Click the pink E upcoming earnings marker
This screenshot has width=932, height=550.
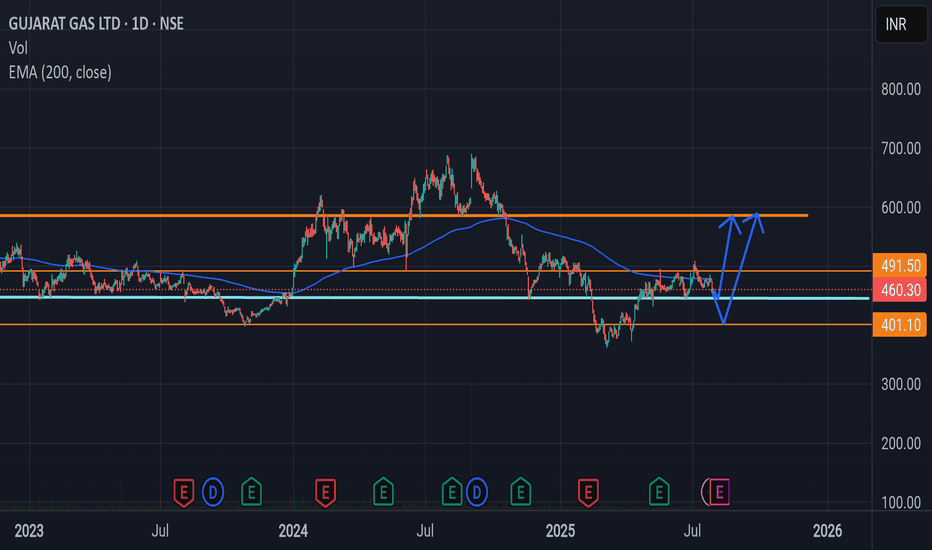(719, 492)
